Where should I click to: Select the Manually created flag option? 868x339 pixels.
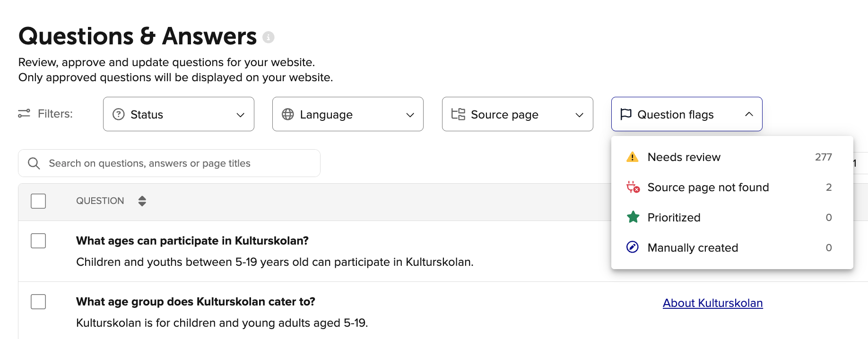coord(692,248)
